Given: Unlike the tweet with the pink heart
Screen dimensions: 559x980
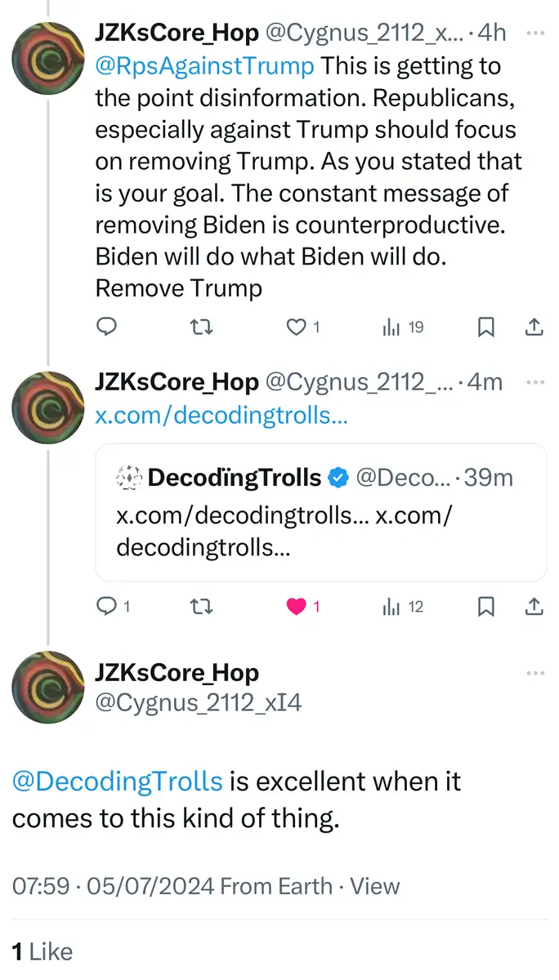Looking at the screenshot, I should coord(297,607).
